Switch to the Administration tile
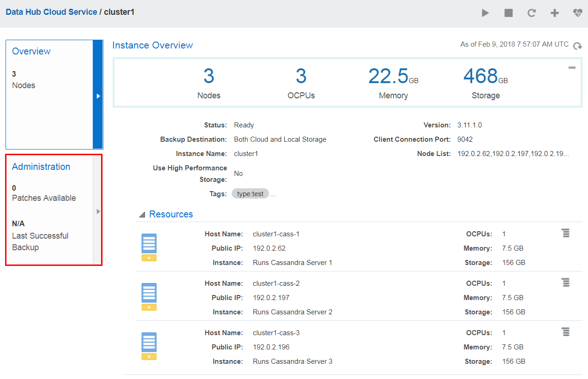The image size is (588, 379). (41, 167)
